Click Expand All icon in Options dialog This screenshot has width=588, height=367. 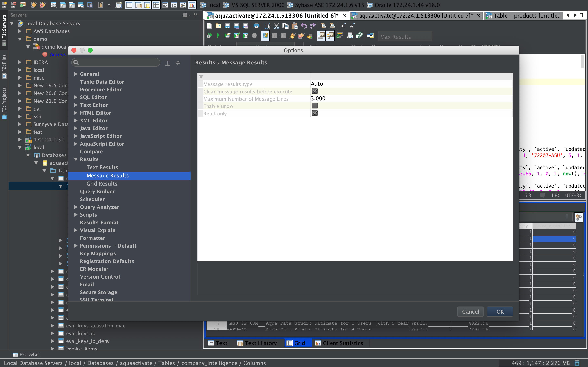tap(168, 63)
